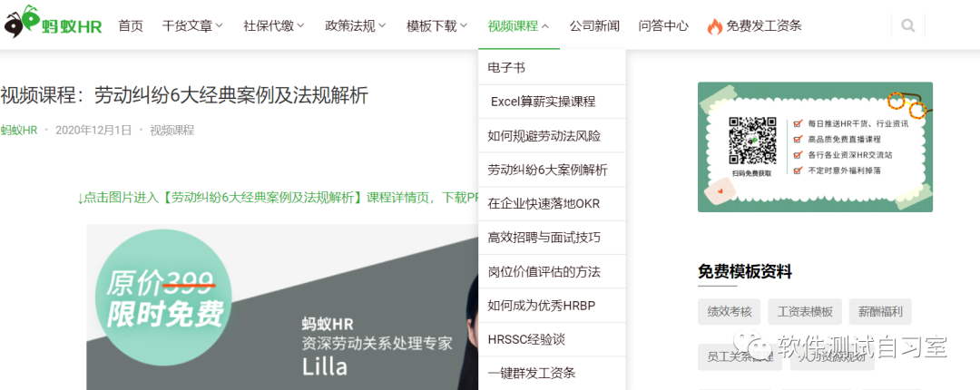The width and height of the screenshot is (980, 390).
Task: Select 高效招聘与面试技巧 from the dropdown
Action: click(552, 238)
